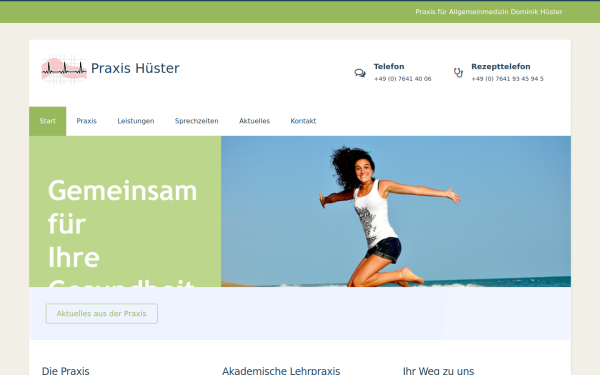Click number +49 (0) 7641 93 45 94 5
This screenshot has width=600, height=375.
coord(507,79)
